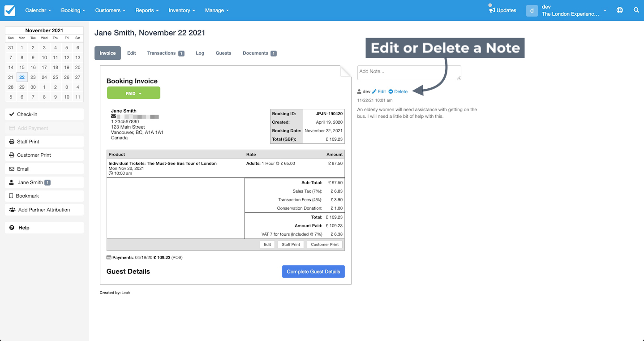This screenshot has height=341, width=644.
Task: Open Customer Print from sidebar
Action: [44, 155]
